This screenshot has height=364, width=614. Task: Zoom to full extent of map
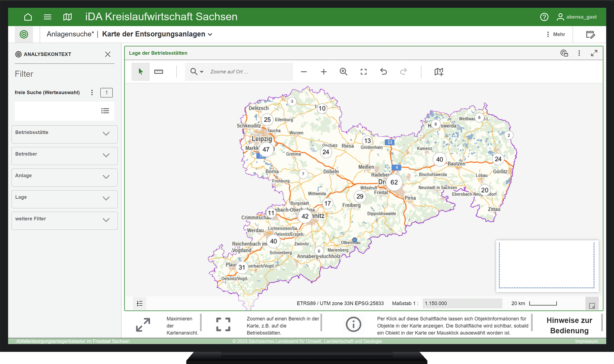tap(364, 72)
